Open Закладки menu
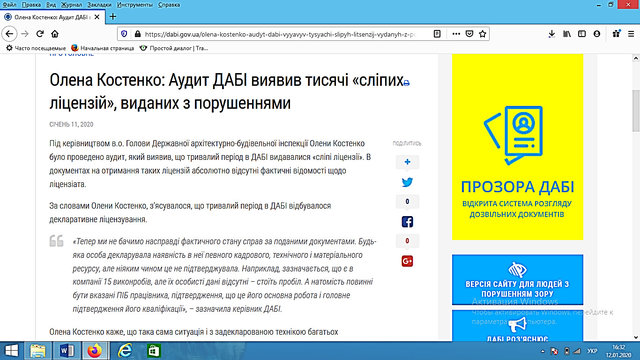 [x=99, y=5]
